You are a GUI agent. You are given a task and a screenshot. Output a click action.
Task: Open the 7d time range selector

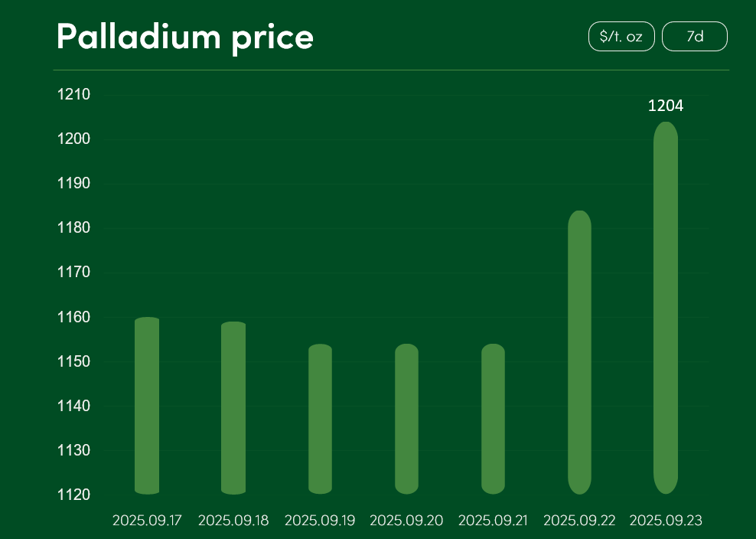[695, 37]
